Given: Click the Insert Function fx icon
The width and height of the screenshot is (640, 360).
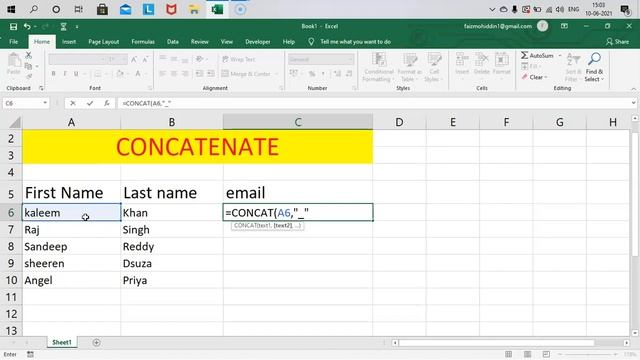Looking at the screenshot, I should coord(107,103).
